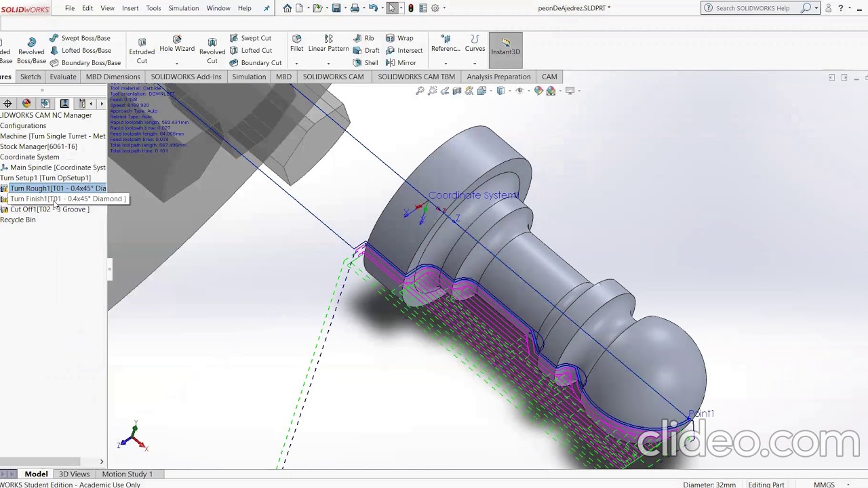This screenshot has height=488, width=868.
Task: Click the Draft feature tool
Action: 366,50
